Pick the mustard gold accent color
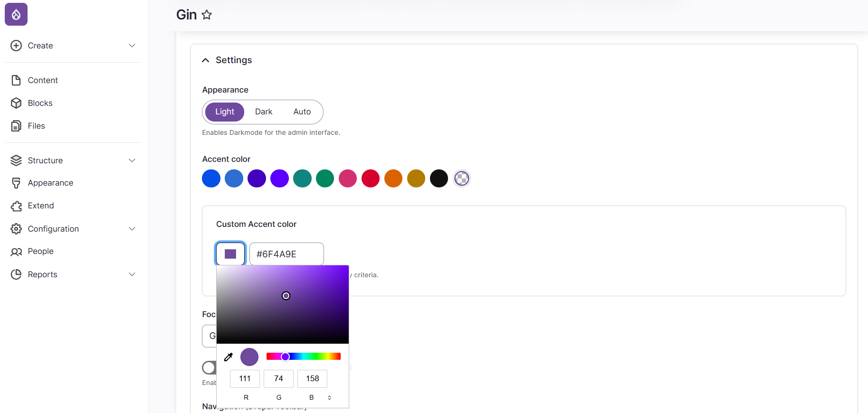 pyautogui.click(x=416, y=178)
